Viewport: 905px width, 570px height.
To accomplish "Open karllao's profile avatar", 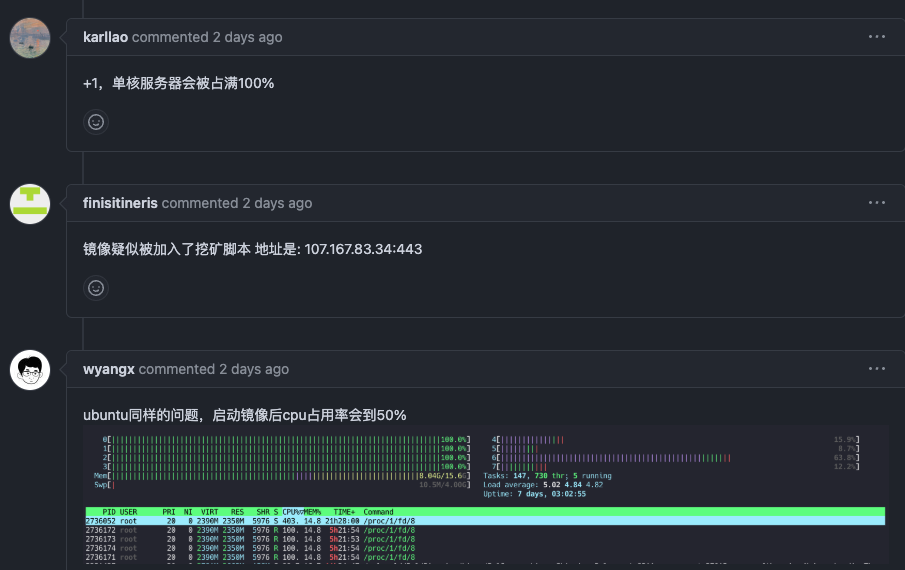I will 30,38.
